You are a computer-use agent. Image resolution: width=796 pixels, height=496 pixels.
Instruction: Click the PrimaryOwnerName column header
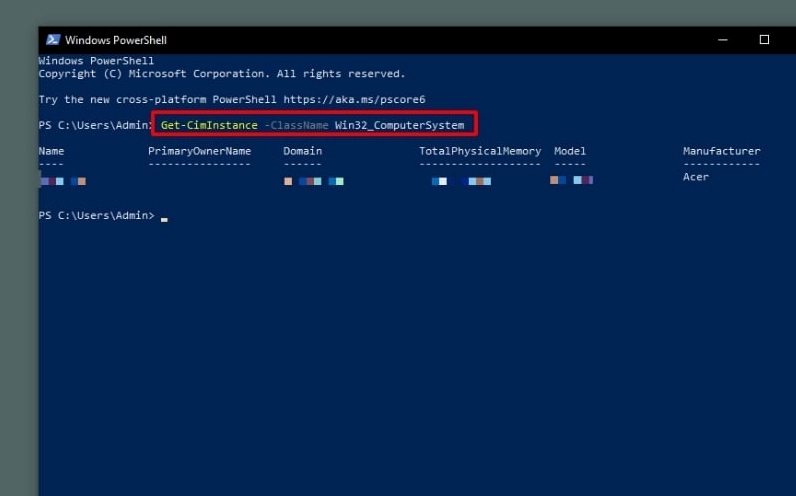tap(199, 151)
